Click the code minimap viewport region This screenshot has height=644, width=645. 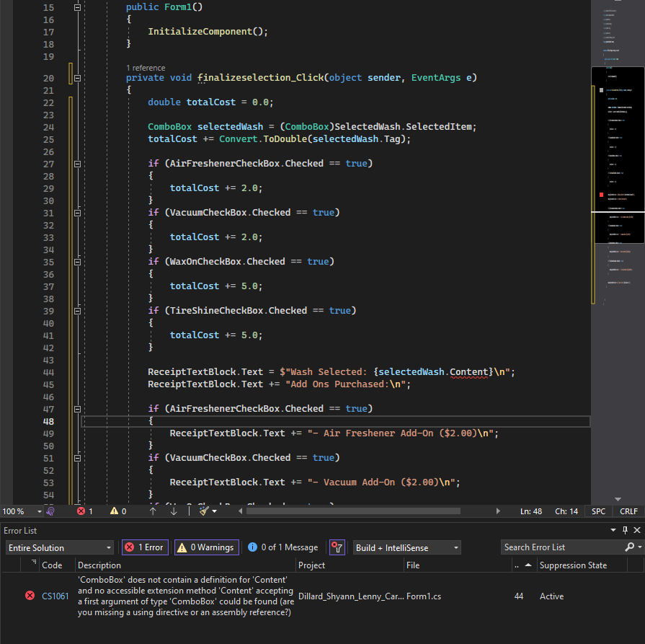pos(618,155)
